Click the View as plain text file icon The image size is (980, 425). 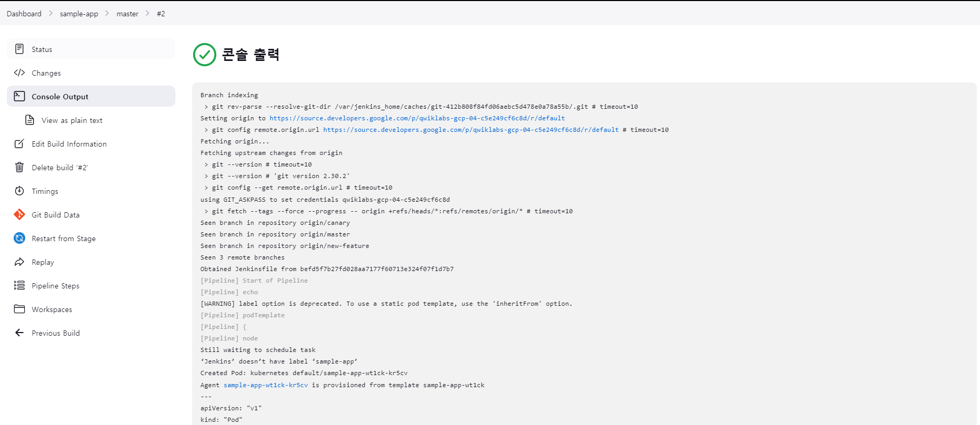pyautogui.click(x=30, y=120)
